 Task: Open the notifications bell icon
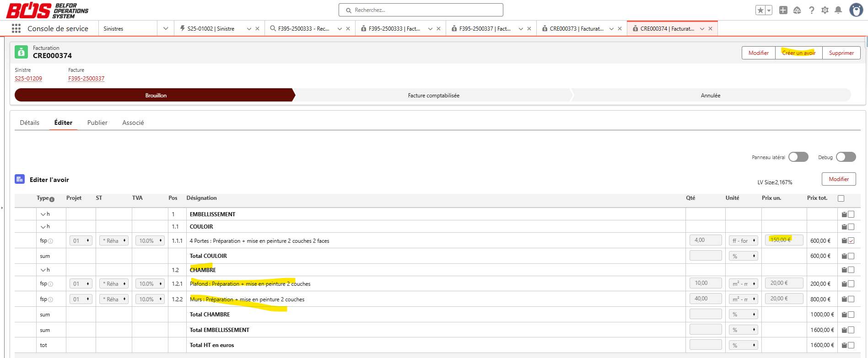click(x=838, y=10)
